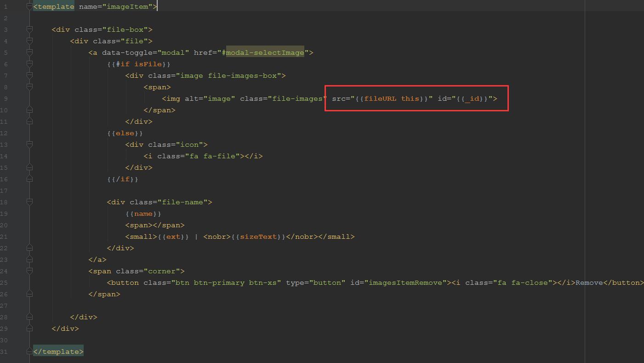Collapse the icon div fold marker, line 13
This screenshot has height=363, width=644.
click(29, 144)
